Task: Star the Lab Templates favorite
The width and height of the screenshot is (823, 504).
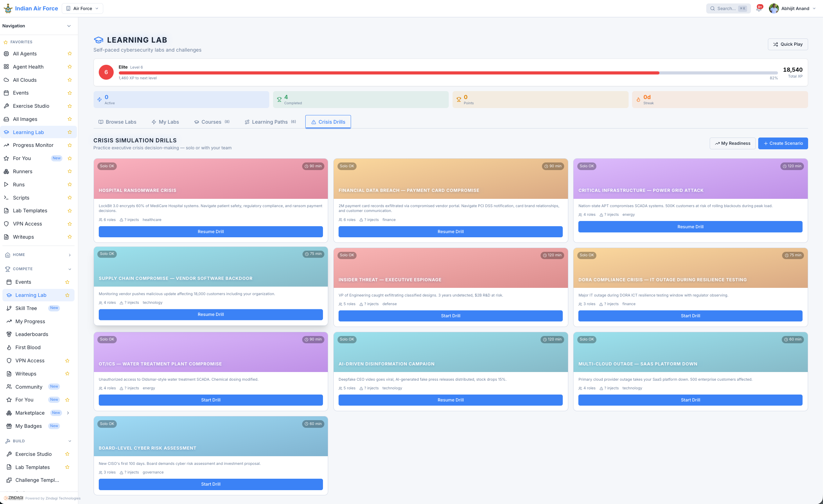Action: (70, 211)
